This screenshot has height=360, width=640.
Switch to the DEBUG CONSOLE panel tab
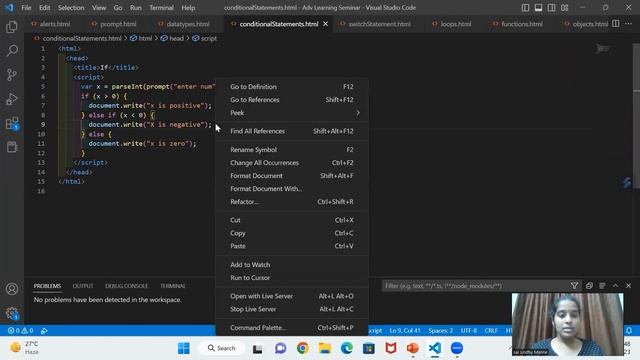click(126, 286)
